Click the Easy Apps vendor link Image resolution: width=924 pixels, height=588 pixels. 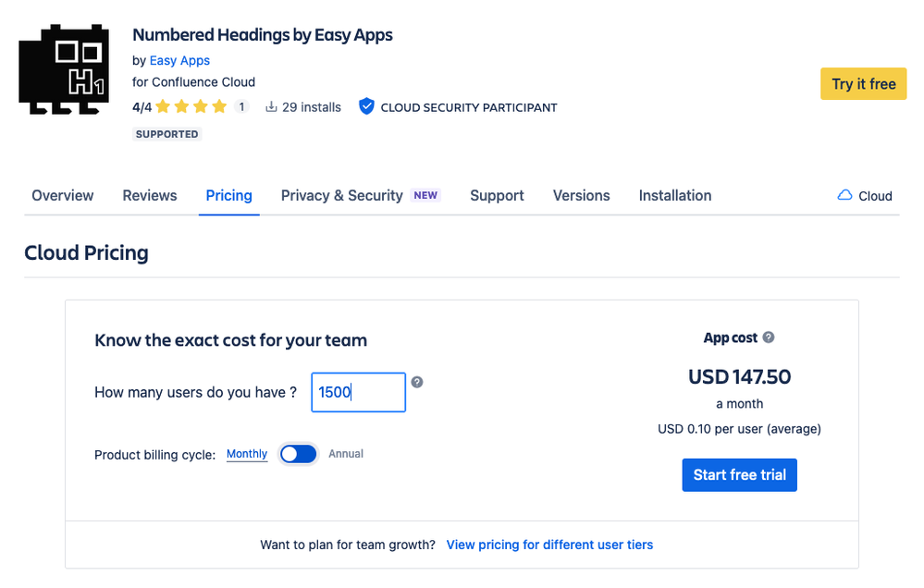(x=179, y=60)
